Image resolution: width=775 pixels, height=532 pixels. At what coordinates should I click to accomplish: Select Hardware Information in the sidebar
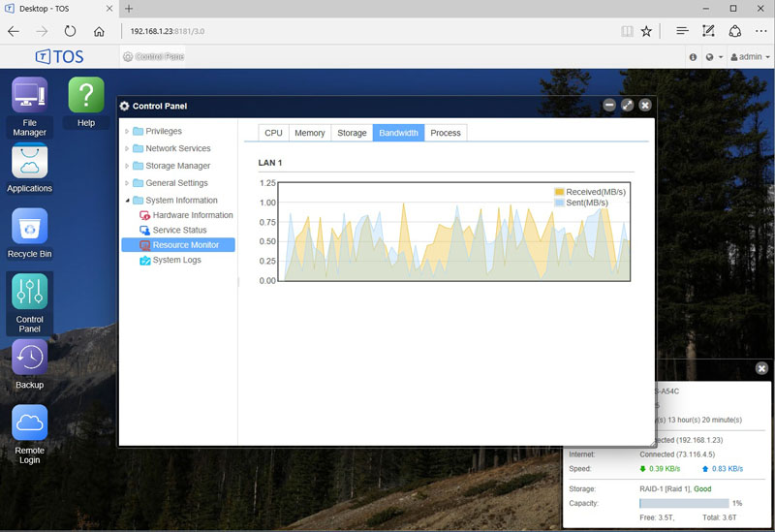[x=192, y=215]
